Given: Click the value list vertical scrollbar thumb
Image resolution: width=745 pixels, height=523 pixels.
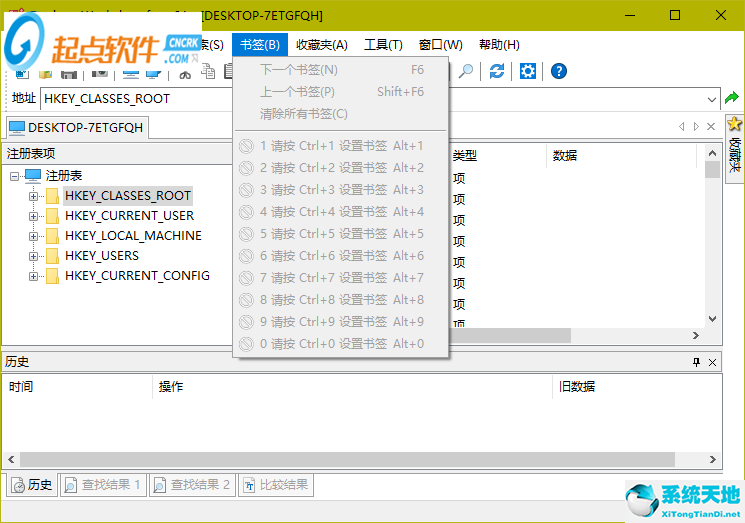Looking at the screenshot, I should coord(712,170).
